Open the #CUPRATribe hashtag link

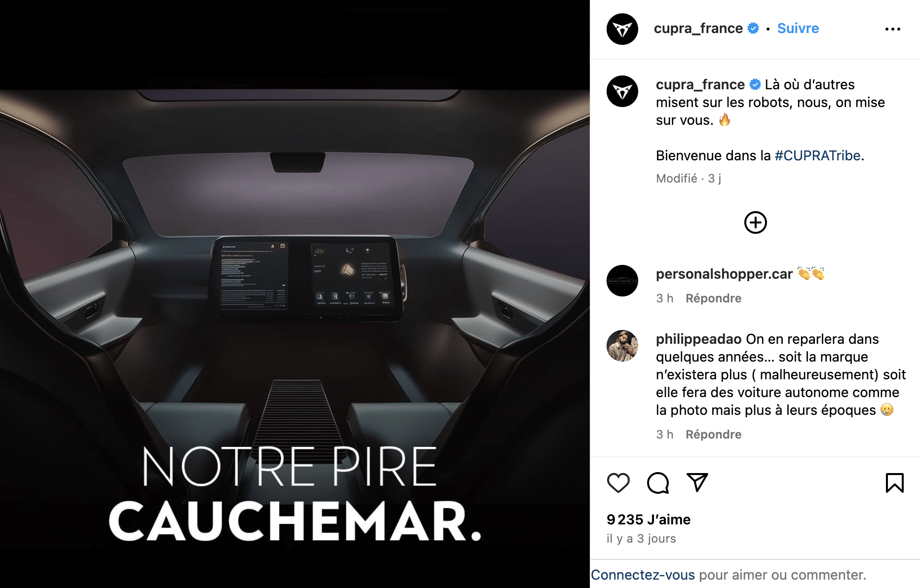coord(817,155)
